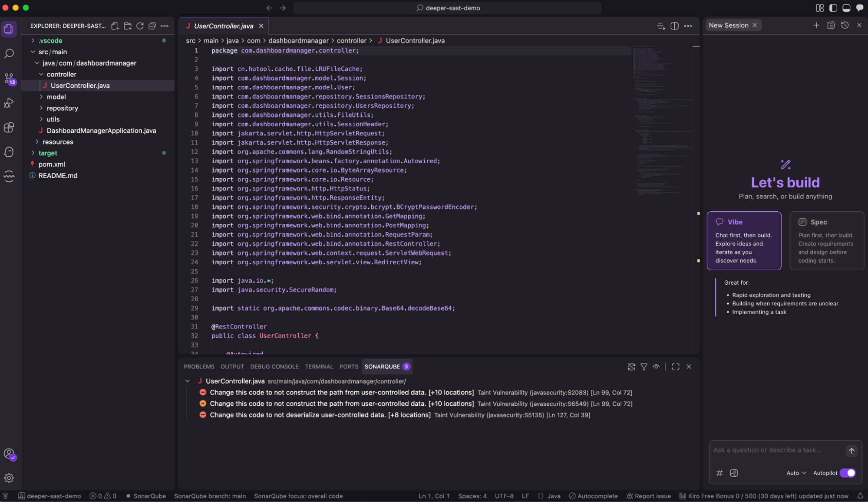Open the Kiro ghost panel icon
Screen dimensions: 868x502
(9, 152)
